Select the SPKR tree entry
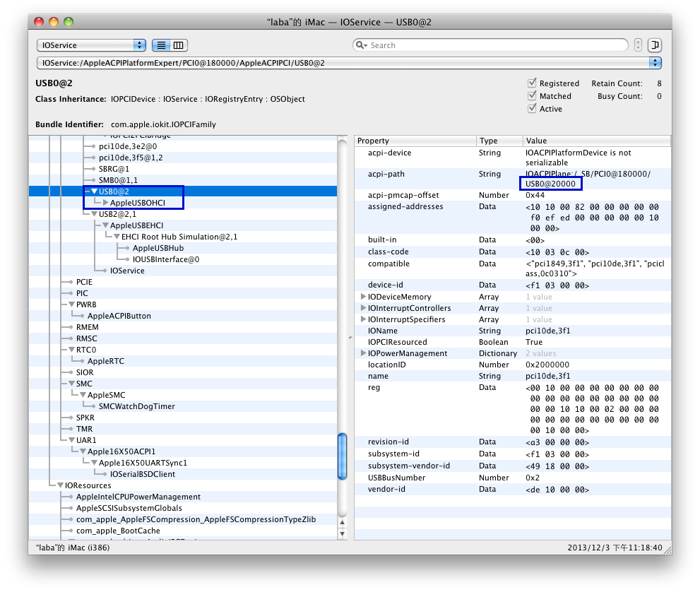This screenshot has width=700, height=597. pyautogui.click(x=85, y=418)
